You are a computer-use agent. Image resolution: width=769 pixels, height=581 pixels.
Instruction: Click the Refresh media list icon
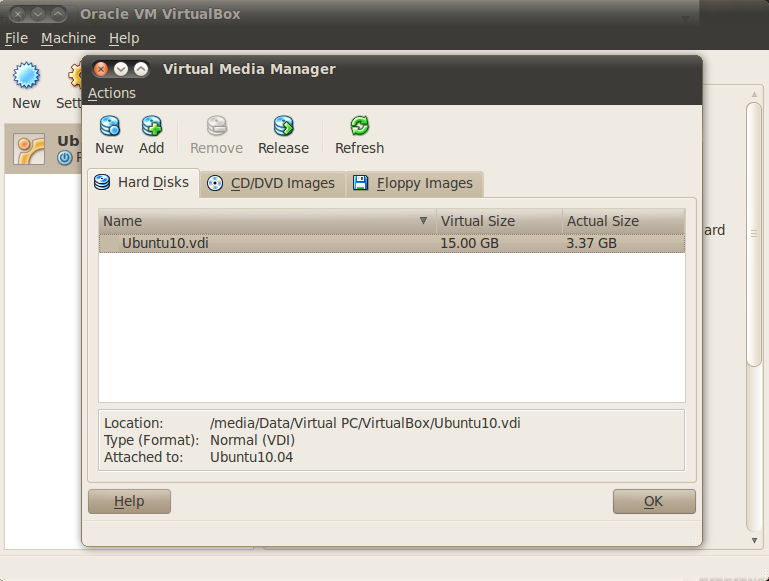tap(359, 126)
